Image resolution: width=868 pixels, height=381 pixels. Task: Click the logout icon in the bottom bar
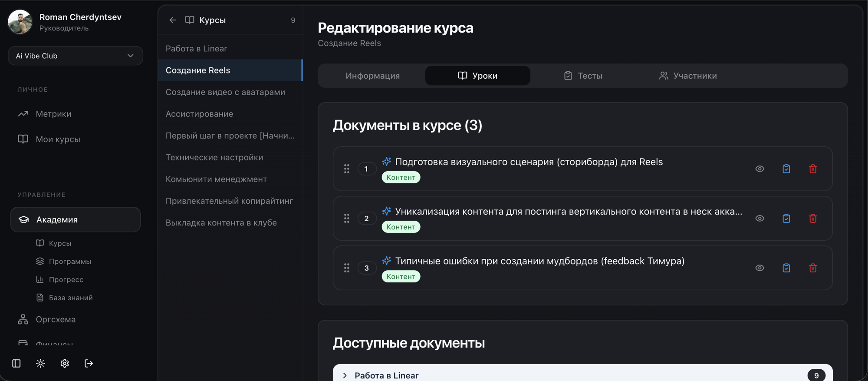(x=89, y=363)
